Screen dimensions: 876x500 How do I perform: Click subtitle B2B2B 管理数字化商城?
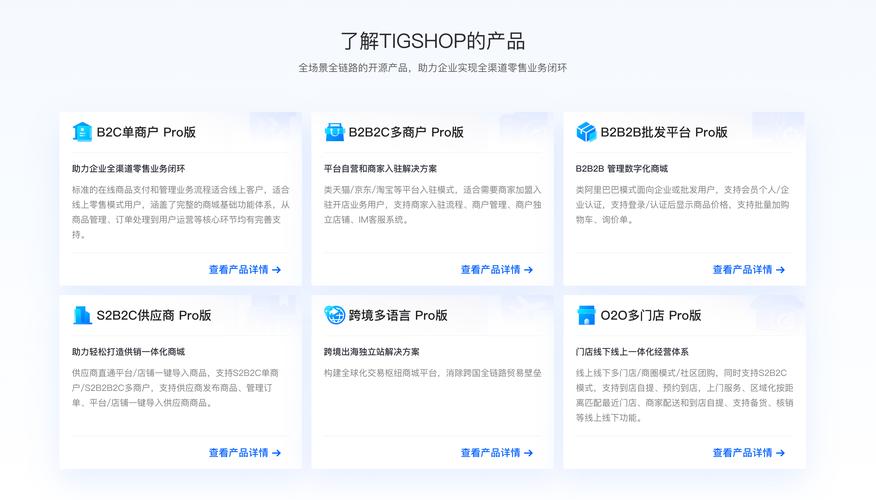click(x=622, y=169)
